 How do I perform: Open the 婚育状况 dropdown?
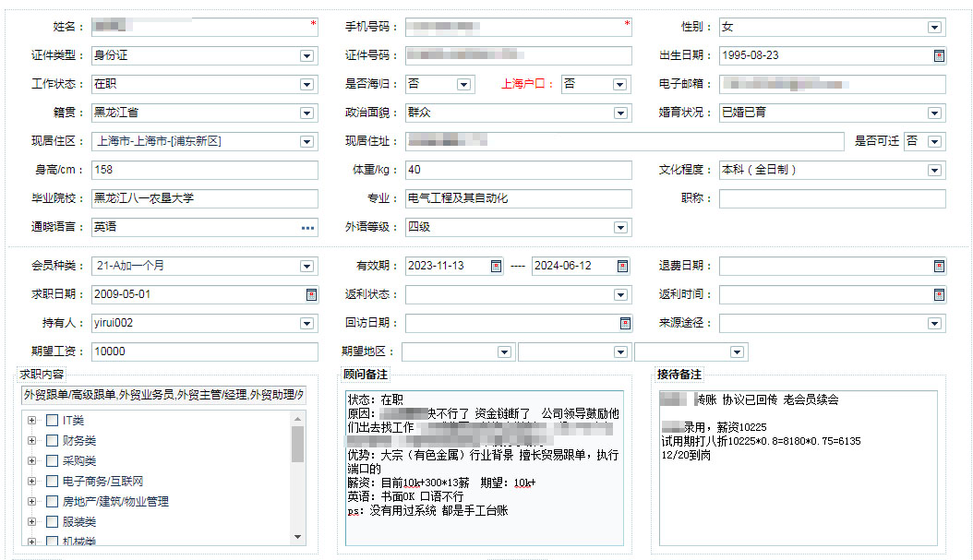click(x=934, y=113)
